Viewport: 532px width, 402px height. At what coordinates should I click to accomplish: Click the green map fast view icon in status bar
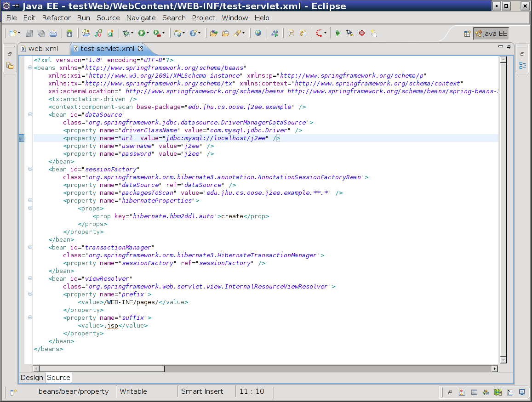pyautogui.click(x=498, y=392)
